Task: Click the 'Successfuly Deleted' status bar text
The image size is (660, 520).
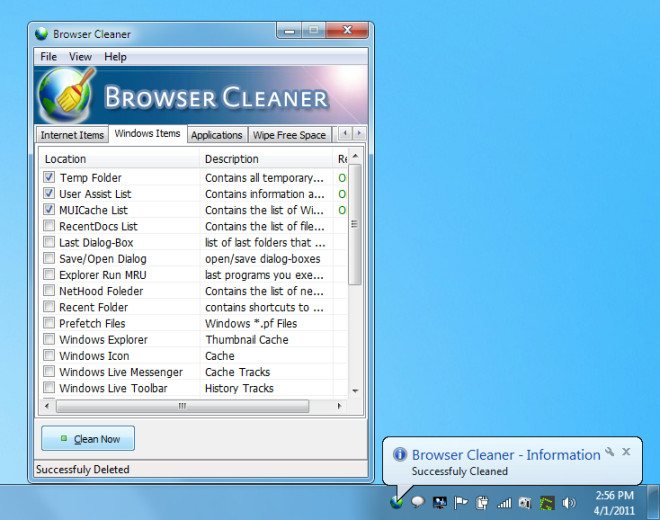Action: click(x=82, y=469)
